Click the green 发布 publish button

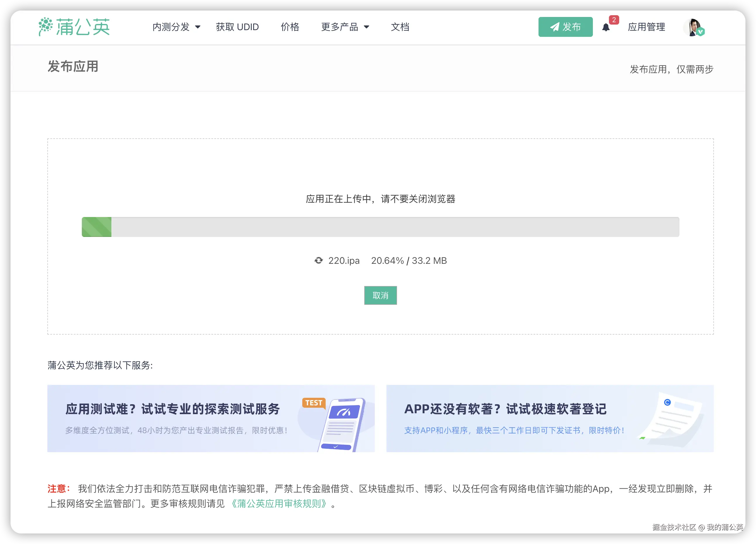[565, 27]
